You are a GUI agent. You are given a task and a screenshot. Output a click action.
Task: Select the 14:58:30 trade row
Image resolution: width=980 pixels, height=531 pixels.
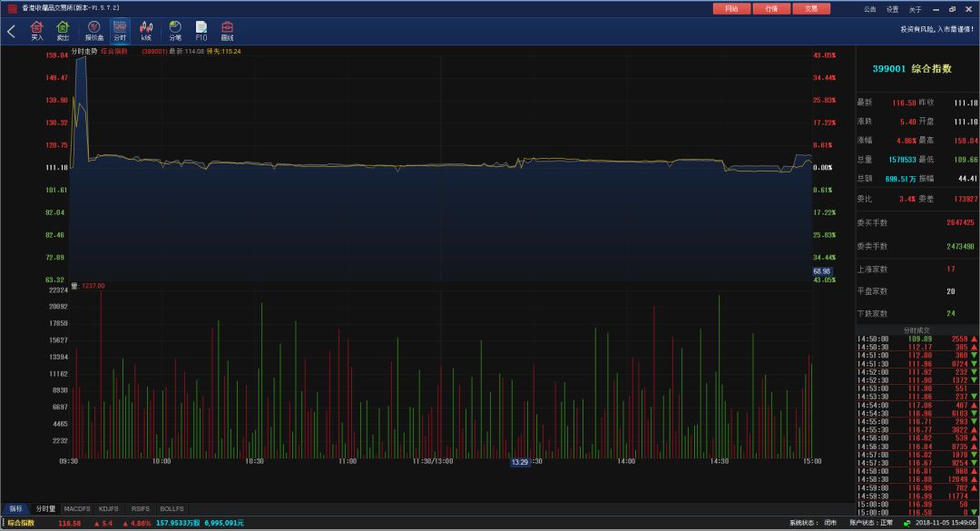point(916,479)
